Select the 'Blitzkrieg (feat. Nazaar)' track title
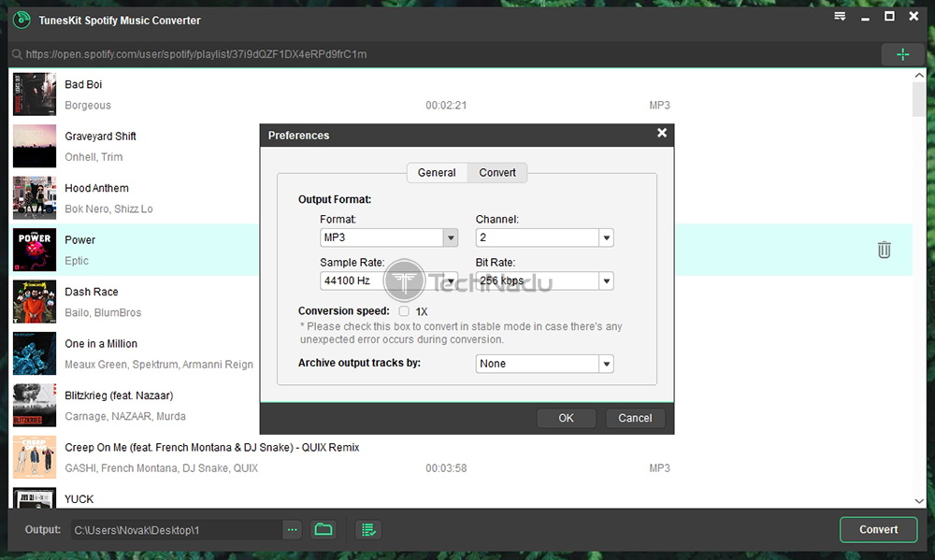This screenshot has width=935, height=560. [x=119, y=396]
